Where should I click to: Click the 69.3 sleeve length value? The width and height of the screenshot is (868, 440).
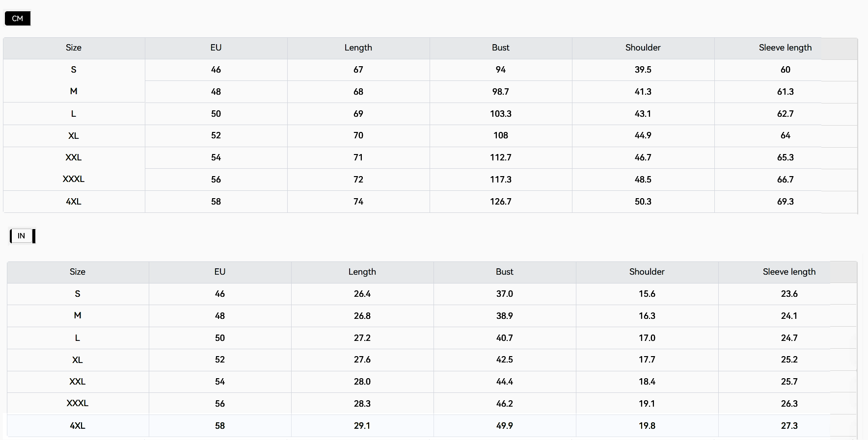pyautogui.click(x=785, y=202)
